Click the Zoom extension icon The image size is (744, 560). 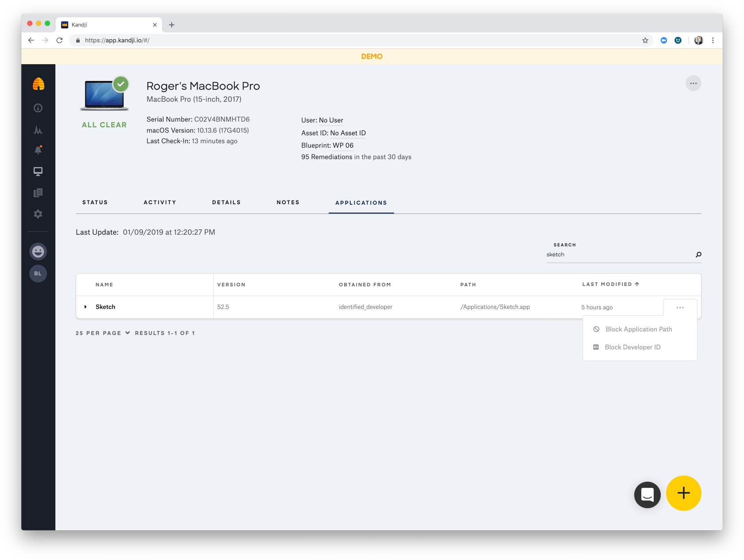click(x=663, y=40)
